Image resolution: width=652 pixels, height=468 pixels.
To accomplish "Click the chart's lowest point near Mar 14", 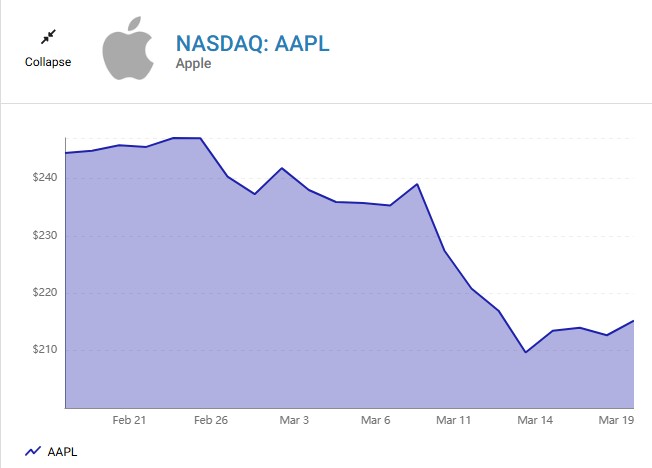I will coord(525,352).
